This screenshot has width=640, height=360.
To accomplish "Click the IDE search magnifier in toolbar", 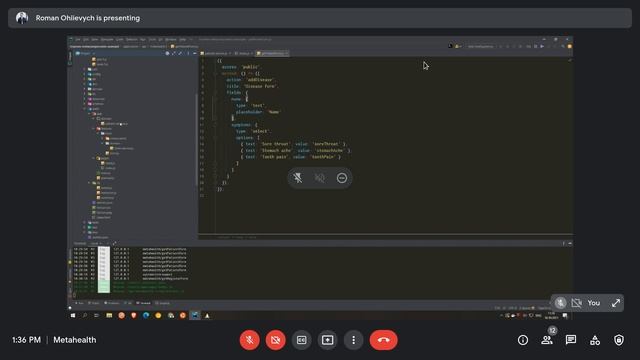I will 563,47.
